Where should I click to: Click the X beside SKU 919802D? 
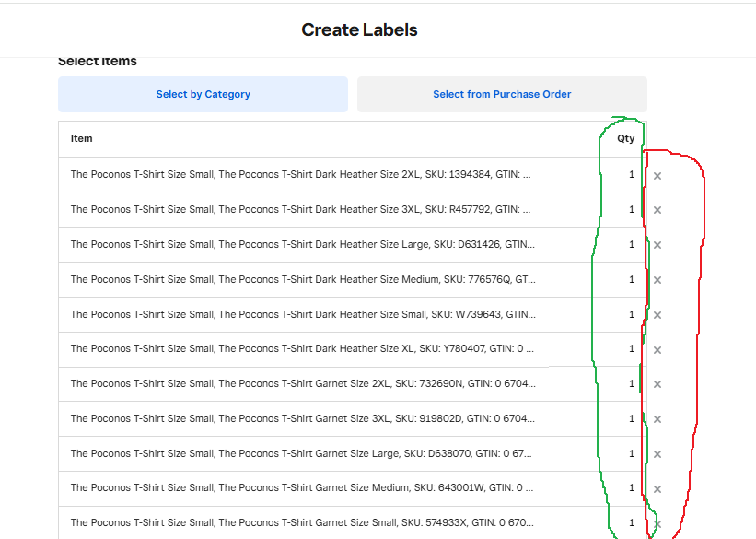[x=657, y=418]
